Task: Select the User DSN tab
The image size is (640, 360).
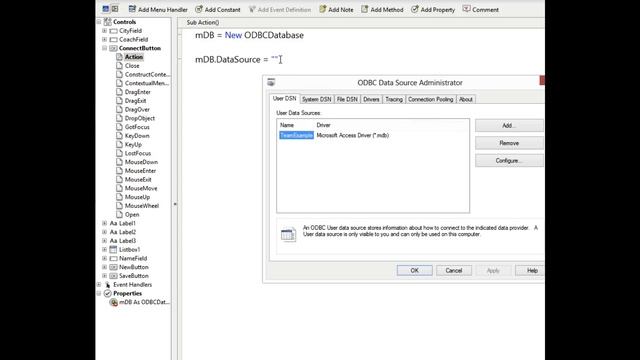Action: (284, 99)
